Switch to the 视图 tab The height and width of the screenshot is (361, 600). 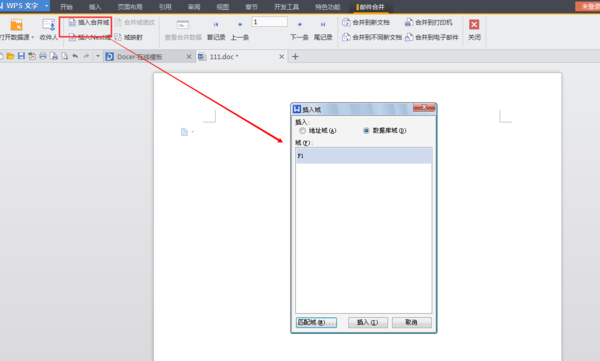tap(223, 7)
